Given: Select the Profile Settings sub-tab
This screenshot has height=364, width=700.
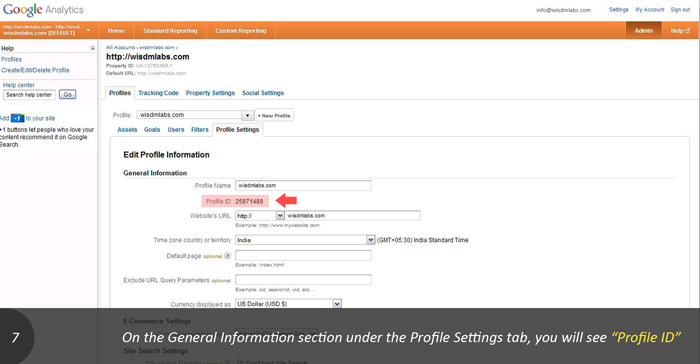Looking at the screenshot, I should [x=238, y=130].
